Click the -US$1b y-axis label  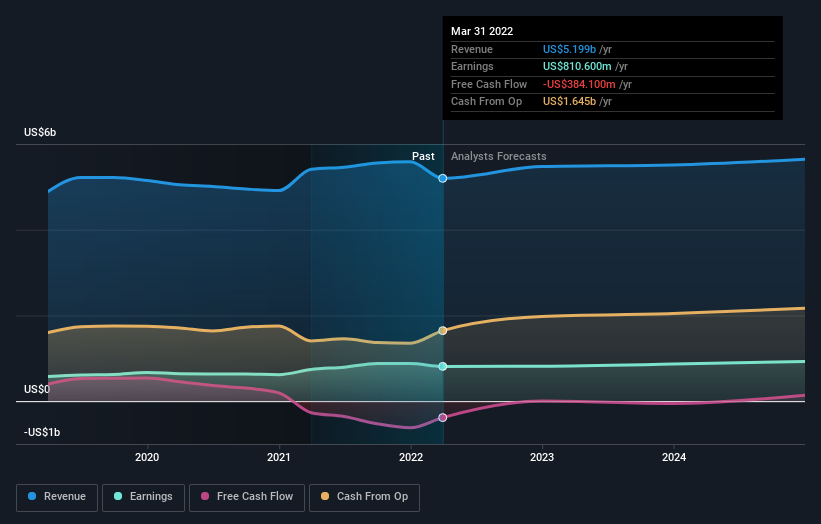point(42,432)
